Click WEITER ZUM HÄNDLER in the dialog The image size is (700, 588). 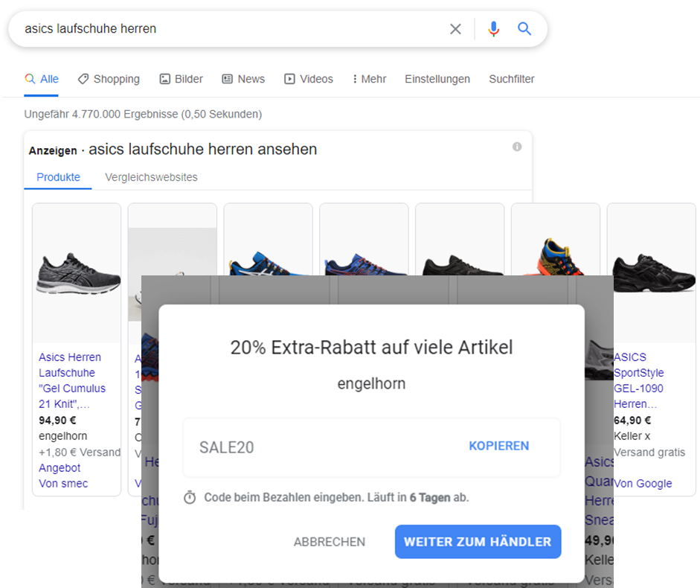[x=478, y=542]
